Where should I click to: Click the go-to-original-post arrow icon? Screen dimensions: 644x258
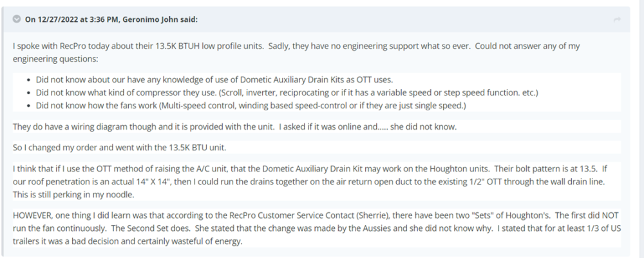pyautogui.click(x=618, y=20)
